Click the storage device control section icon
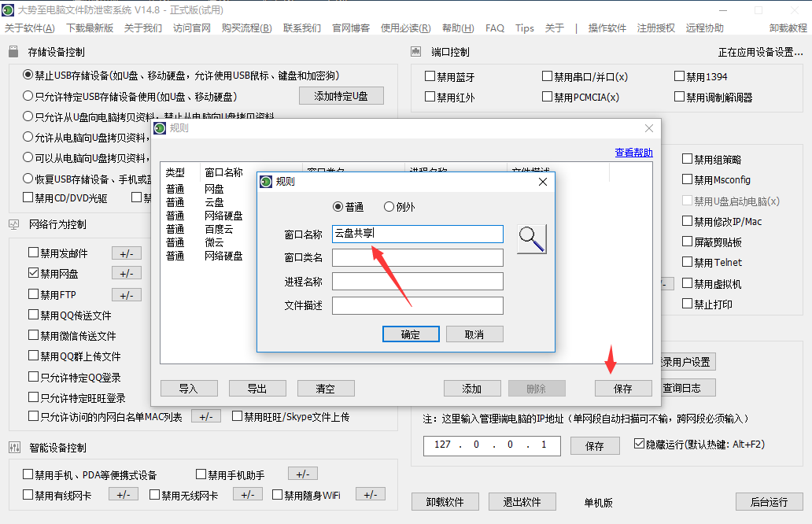Screen dimensions: 812x524 [13, 53]
